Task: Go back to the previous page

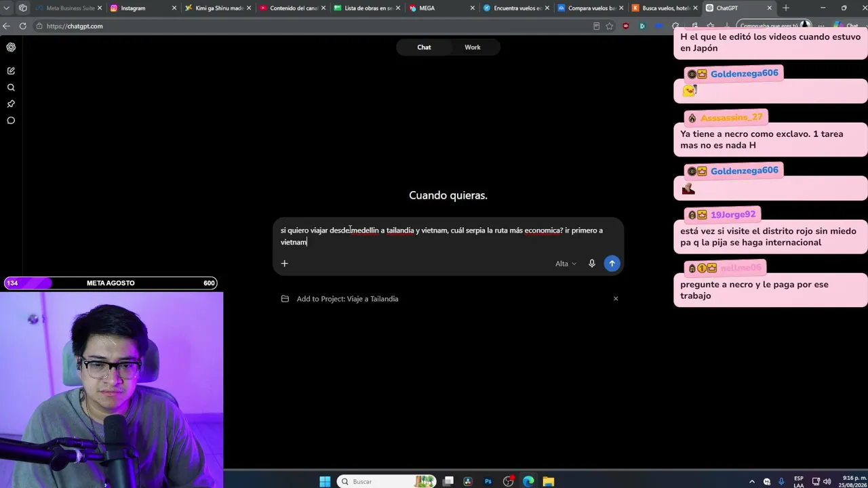Action: click(x=7, y=26)
